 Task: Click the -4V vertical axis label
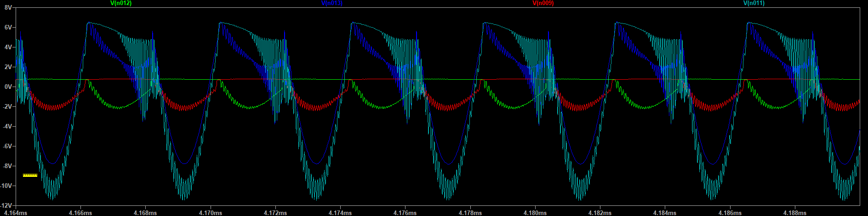pyautogui.click(x=6, y=127)
